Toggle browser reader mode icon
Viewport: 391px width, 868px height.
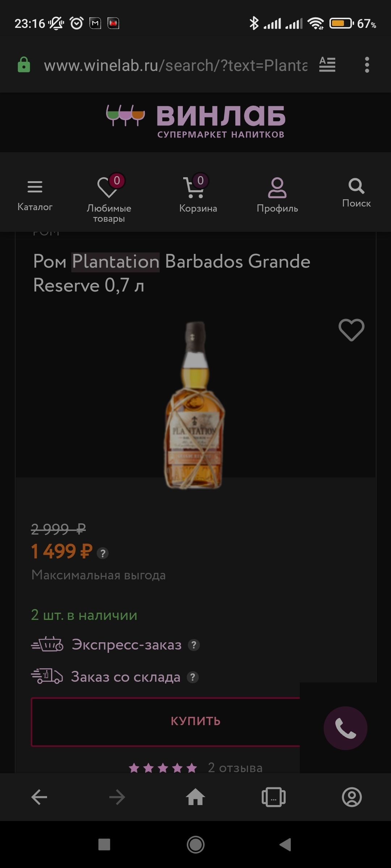click(327, 65)
